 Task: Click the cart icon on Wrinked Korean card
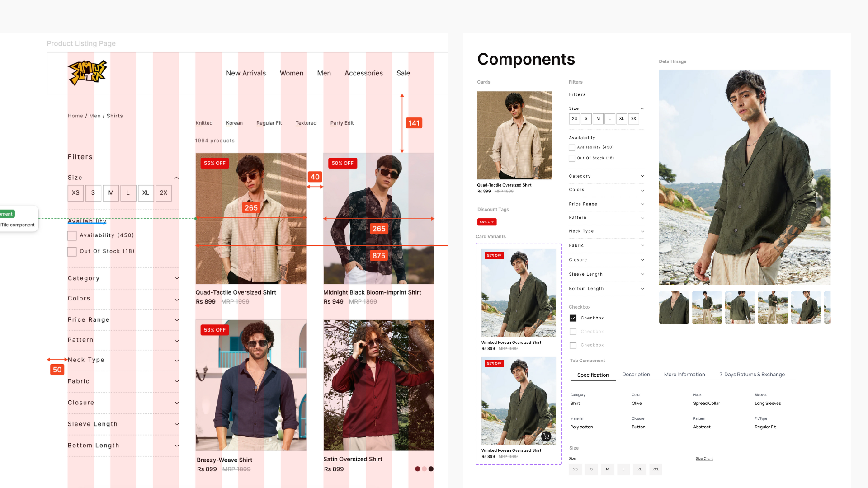pyautogui.click(x=546, y=436)
